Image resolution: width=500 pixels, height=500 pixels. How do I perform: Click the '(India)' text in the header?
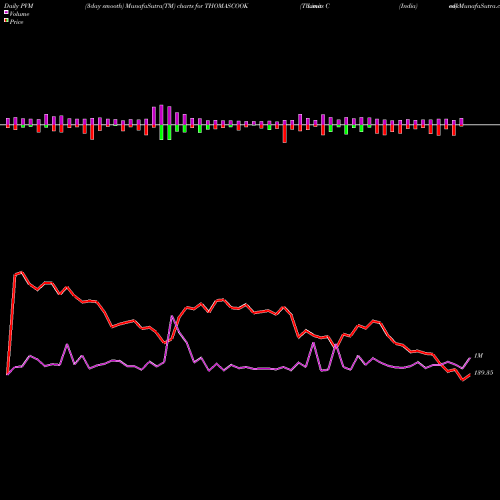point(408,6)
